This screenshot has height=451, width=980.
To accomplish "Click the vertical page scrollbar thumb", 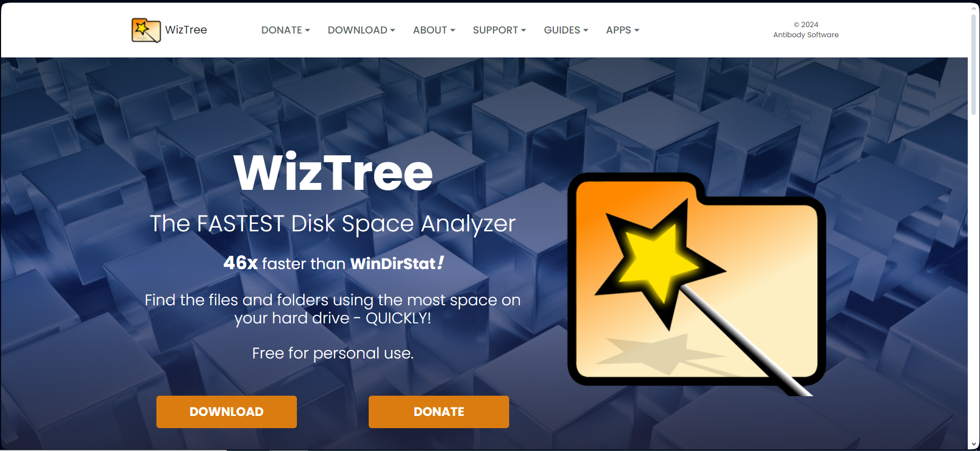I will pyautogui.click(x=974, y=63).
